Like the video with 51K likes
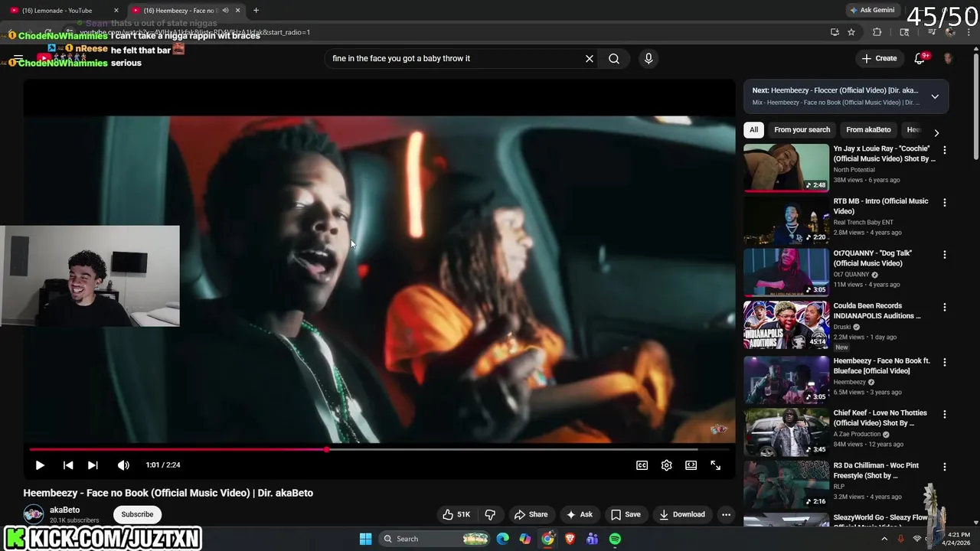 (456, 514)
